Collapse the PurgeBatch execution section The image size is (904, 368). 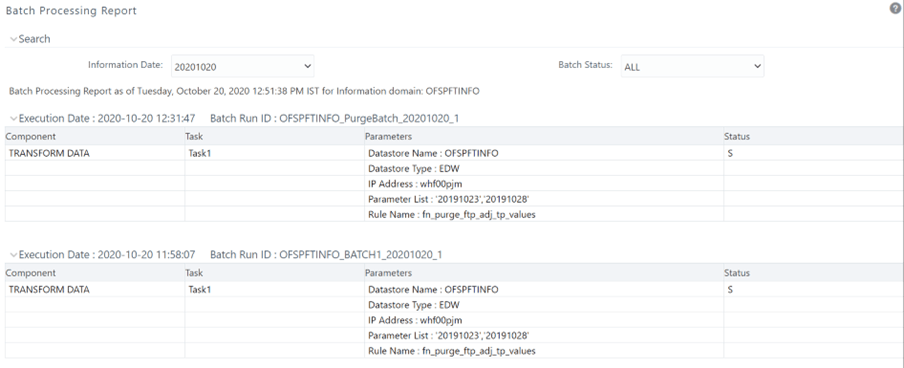(14, 119)
